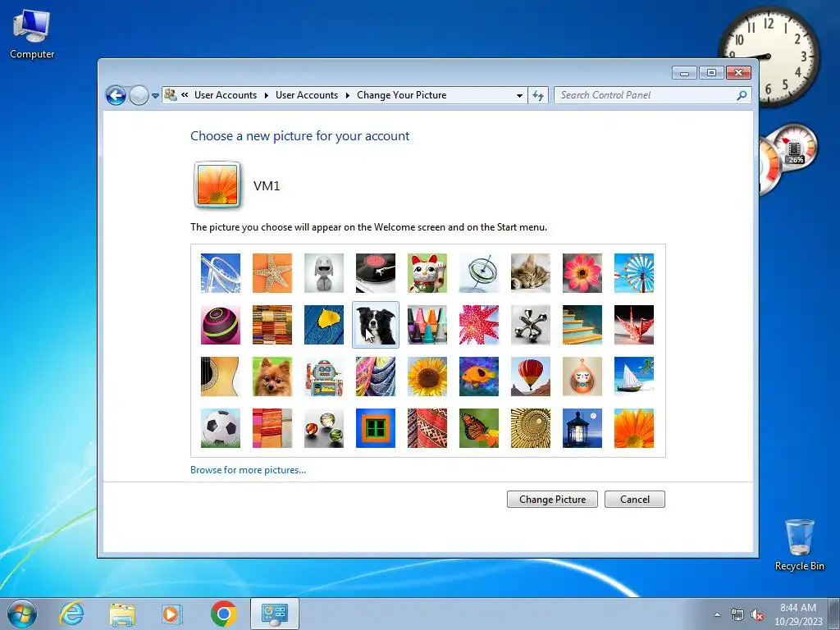Viewport: 840px width, 630px height.
Task: Click the current VM1 account picture
Action: tap(217, 185)
